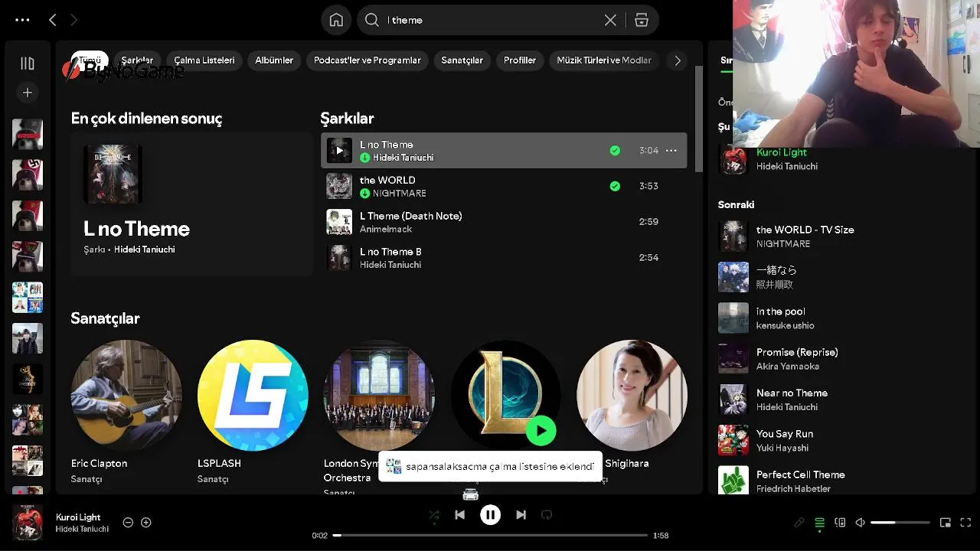Select Müzik Türleri ve Modlar chip
The image size is (980, 551).
[x=604, y=60]
